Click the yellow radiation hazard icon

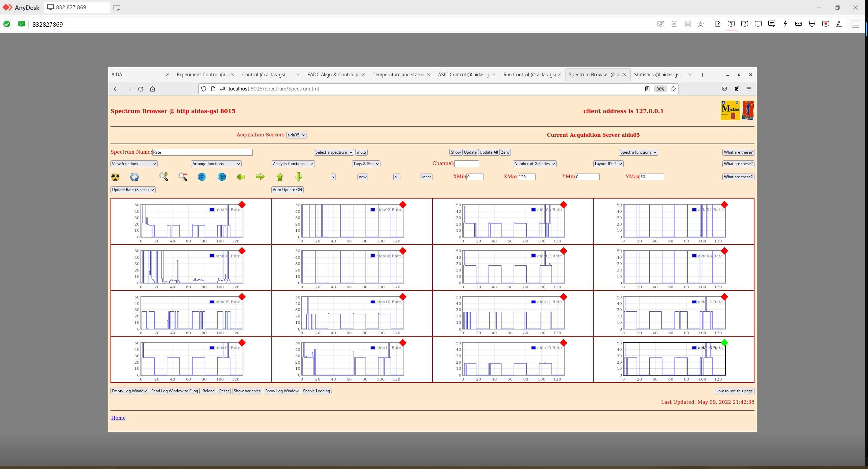[115, 177]
